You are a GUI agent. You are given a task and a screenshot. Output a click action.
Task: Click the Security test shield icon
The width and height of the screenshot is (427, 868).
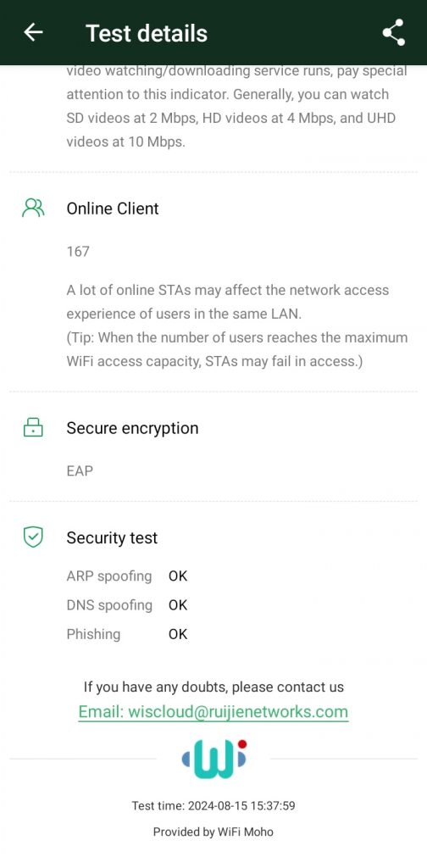click(x=33, y=537)
